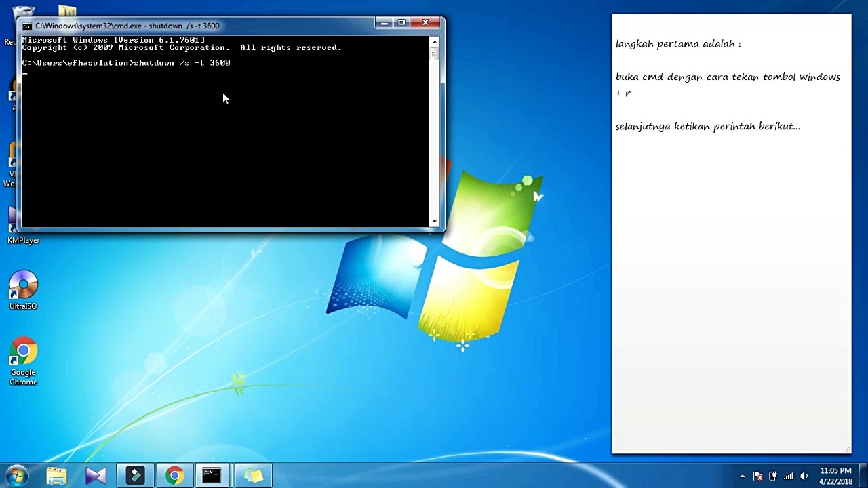The height and width of the screenshot is (488, 868).
Task: Open the taskbar clock showing 11:05 PM
Action: 835,476
